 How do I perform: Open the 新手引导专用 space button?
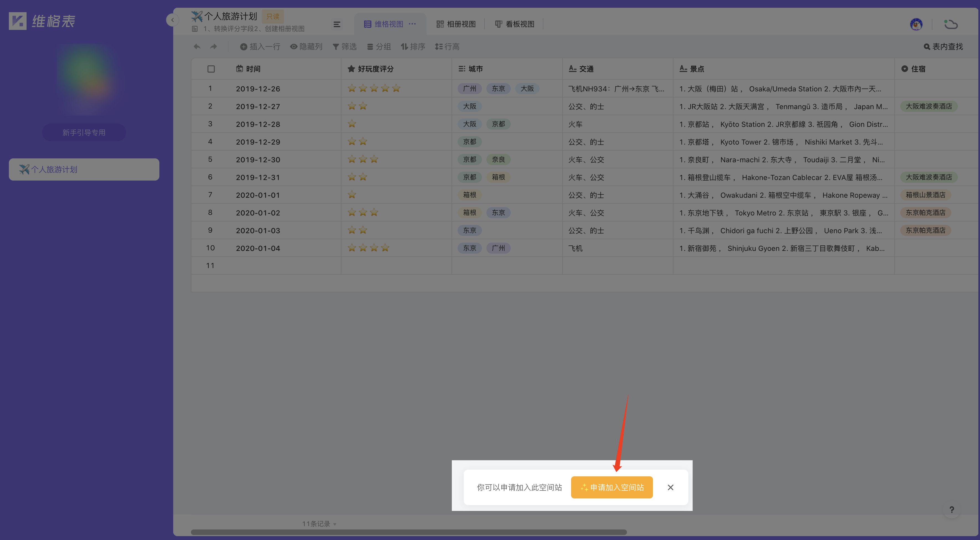click(84, 133)
